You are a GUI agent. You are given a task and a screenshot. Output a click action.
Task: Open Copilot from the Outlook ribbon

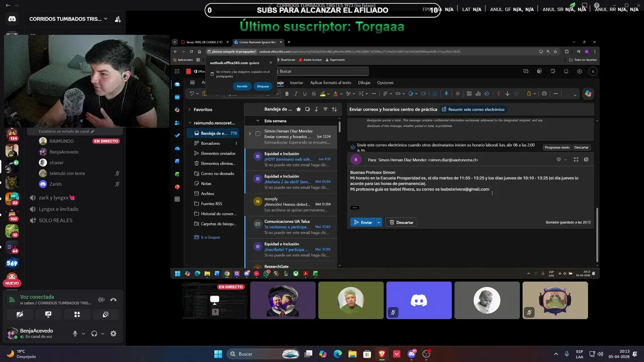tap(588, 94)
